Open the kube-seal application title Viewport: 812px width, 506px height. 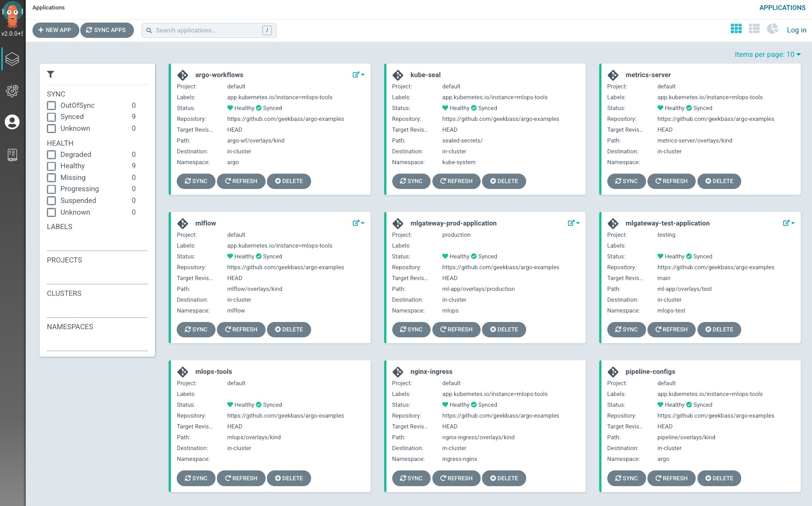tap(425, 75)
